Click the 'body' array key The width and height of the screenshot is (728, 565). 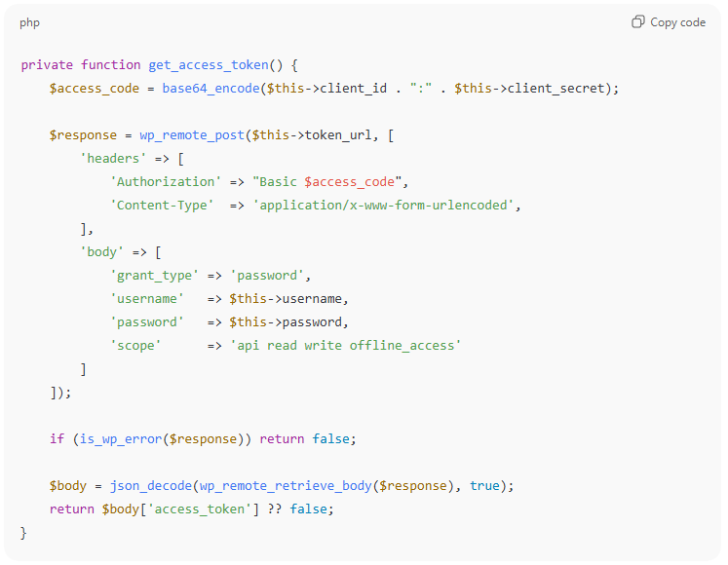click(x=101, y=252)
